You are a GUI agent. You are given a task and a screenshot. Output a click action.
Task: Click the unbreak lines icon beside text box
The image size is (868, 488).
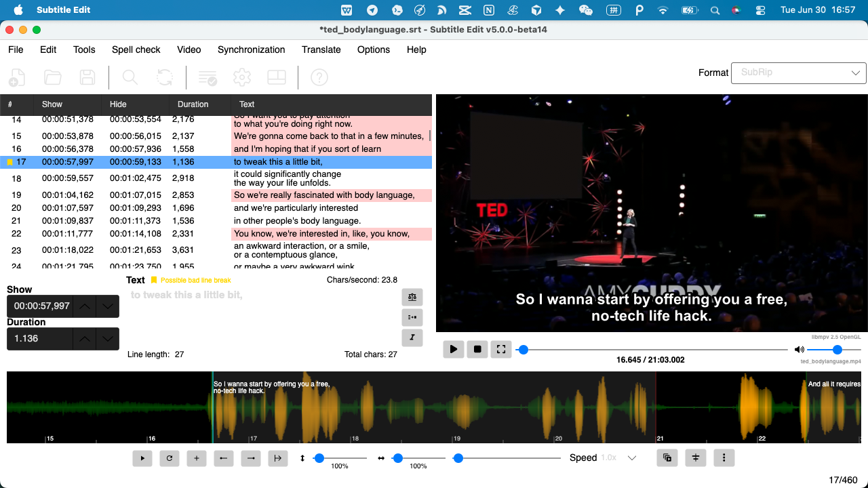point(412,317)
